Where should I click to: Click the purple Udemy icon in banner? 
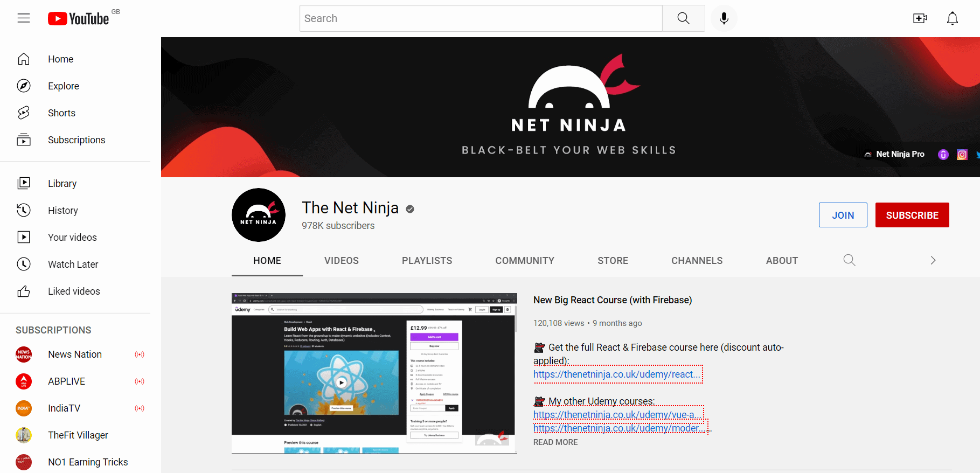(943, 155)
